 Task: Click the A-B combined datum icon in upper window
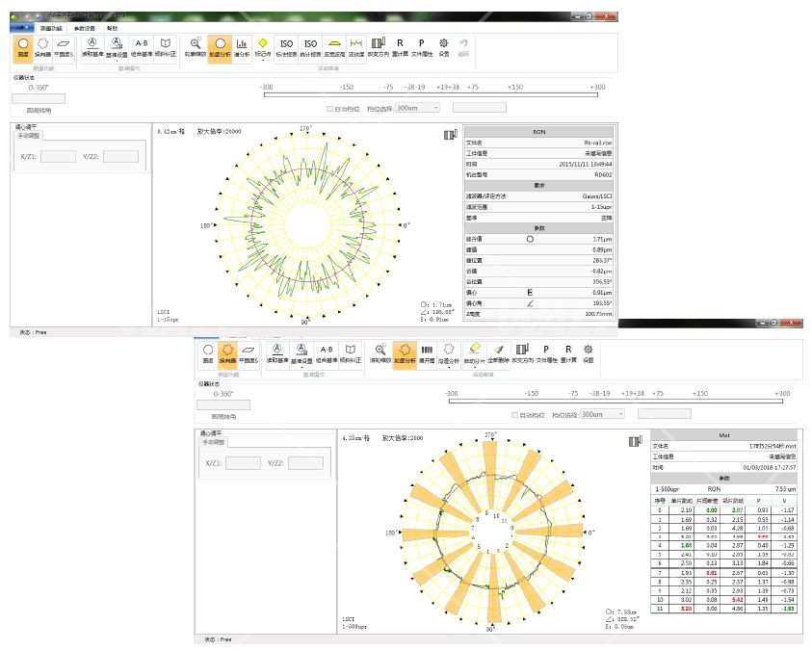[142, 48]
